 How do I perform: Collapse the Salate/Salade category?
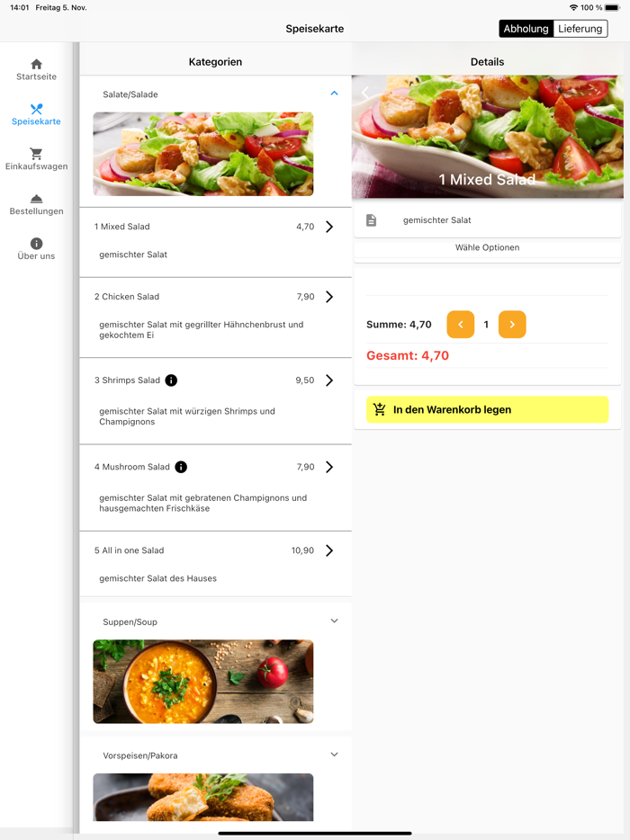[x=334, y=94]
